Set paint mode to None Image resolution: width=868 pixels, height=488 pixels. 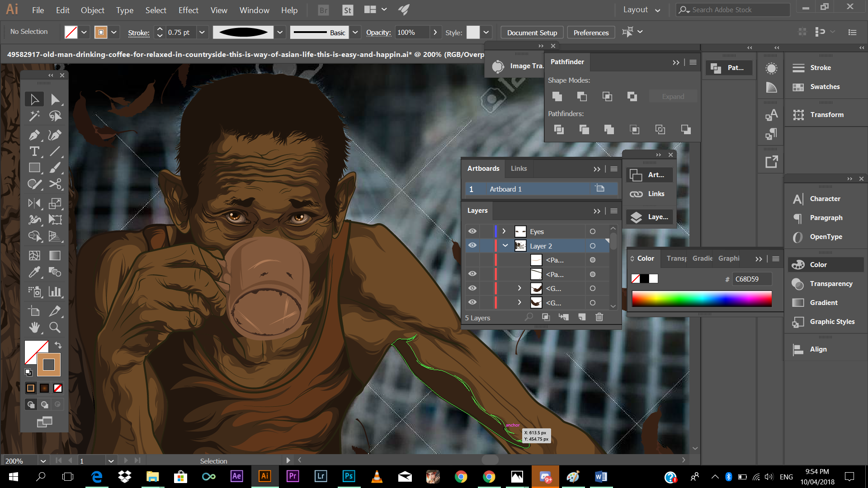(x=58, y=388)
